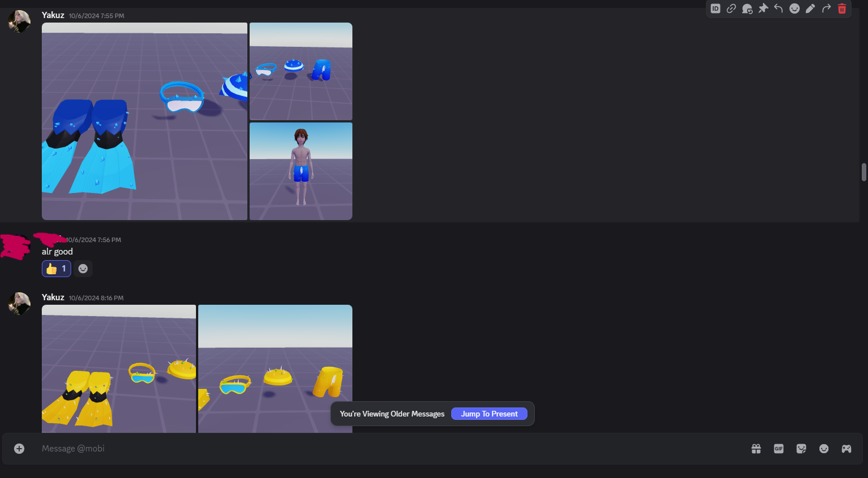Open the GIF picker
Viewport: 868px width, 478px height.
(779, 449)
